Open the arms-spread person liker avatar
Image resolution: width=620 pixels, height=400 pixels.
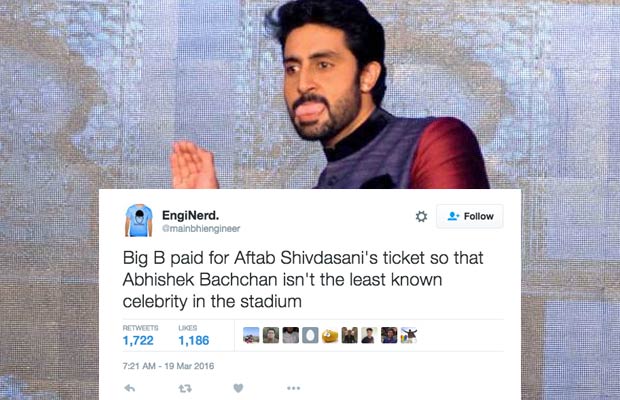pos(409,335)
